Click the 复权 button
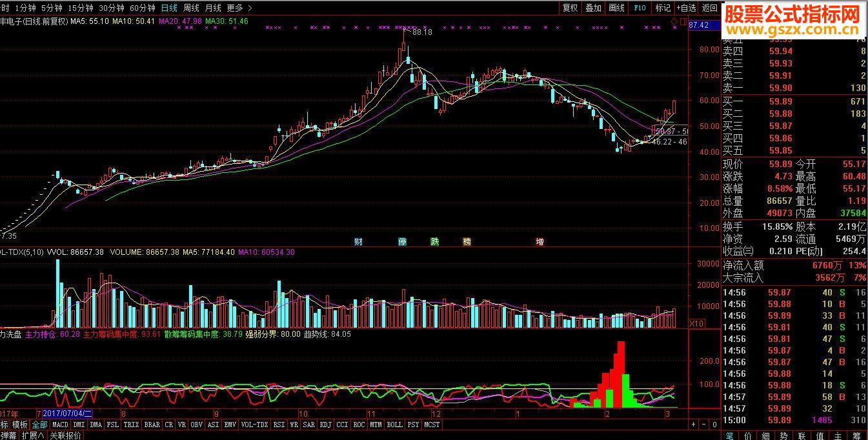This screenshot has height=440, width=868. [x=570, y=8]
